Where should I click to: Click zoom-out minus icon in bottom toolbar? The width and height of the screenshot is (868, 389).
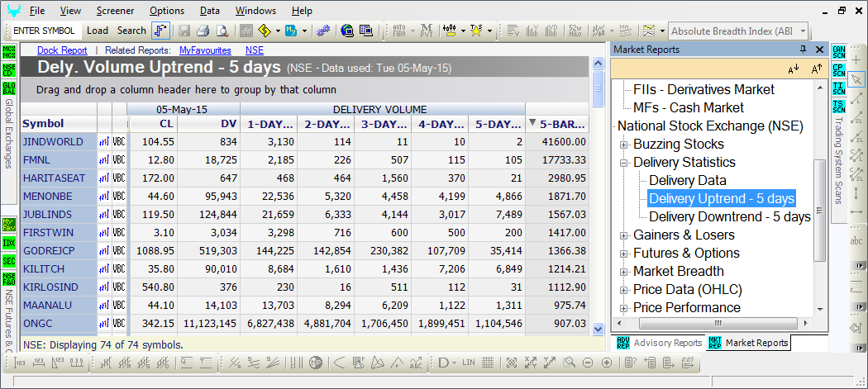point(588,363)
